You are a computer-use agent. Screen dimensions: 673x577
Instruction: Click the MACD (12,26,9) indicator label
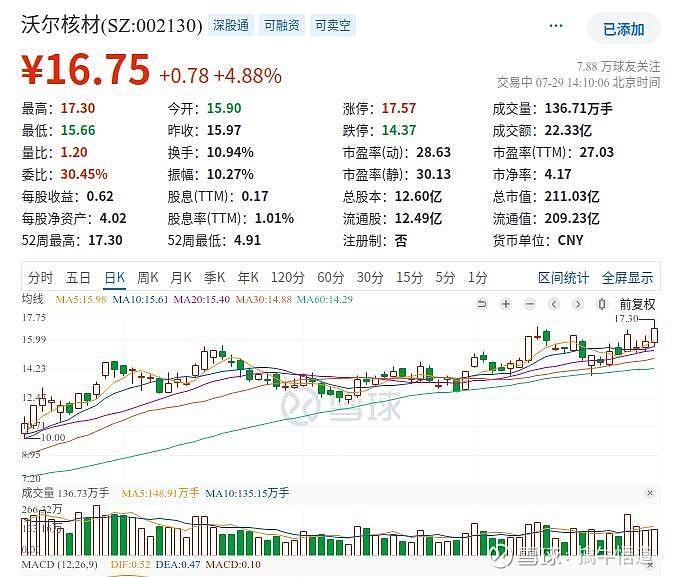60,565
